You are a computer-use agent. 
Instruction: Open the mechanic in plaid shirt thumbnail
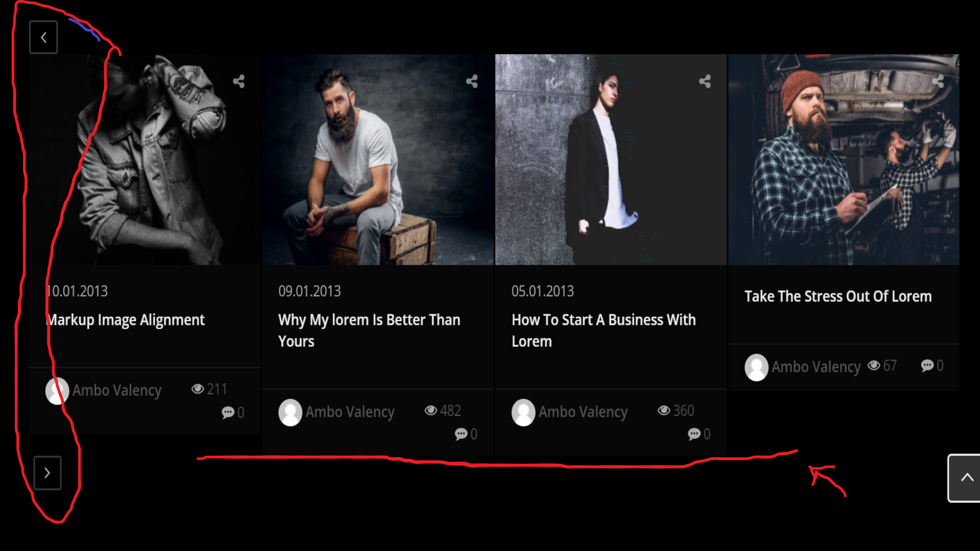click(x=844, y=160)
